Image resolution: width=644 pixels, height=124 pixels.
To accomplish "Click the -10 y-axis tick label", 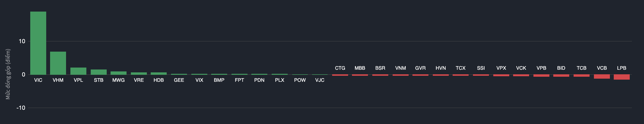I will tap(21, 108).
